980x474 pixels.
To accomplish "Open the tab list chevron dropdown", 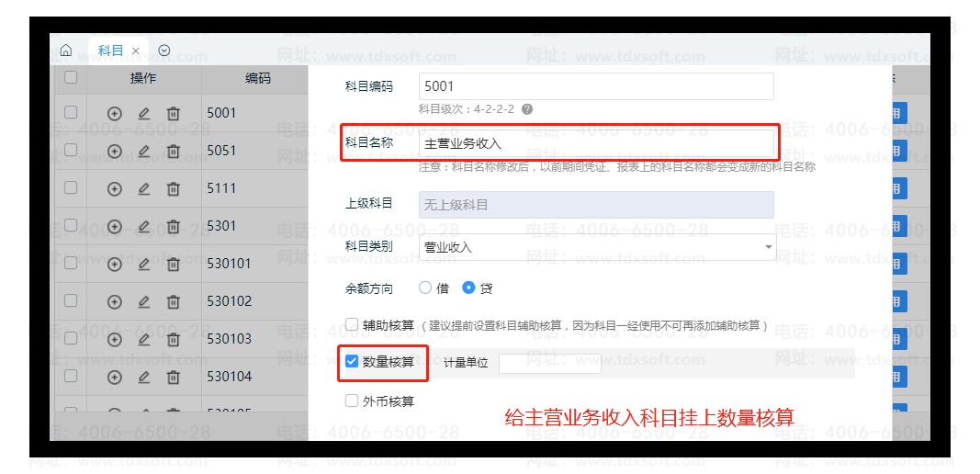I will [163, 51].
